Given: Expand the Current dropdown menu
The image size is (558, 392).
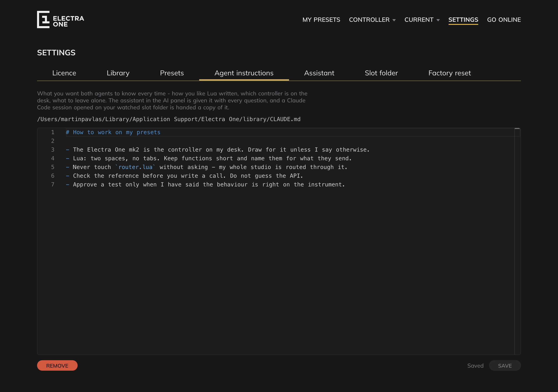Looking at the screenshot, I should (x=422, y=20).
